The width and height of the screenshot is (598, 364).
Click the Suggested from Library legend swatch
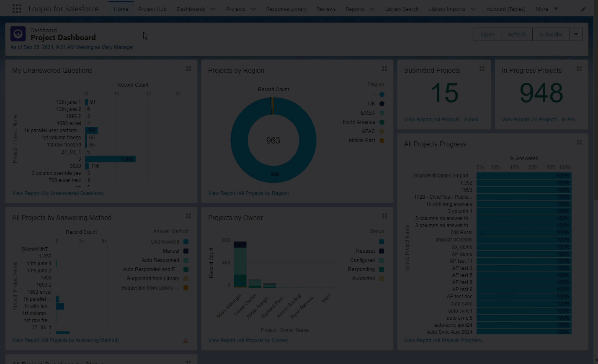point(186,279)
